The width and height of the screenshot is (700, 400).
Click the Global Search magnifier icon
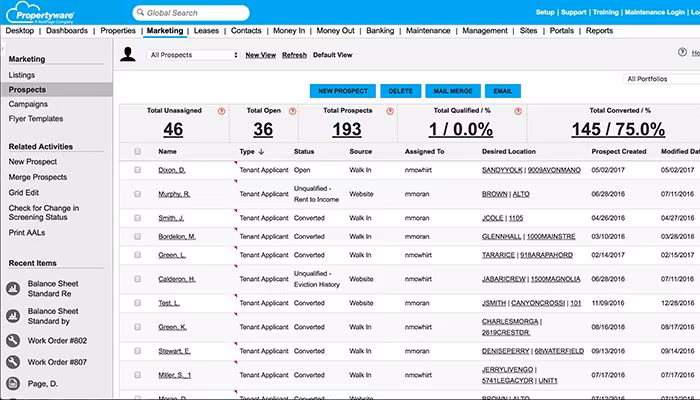[x=140, y=12]
